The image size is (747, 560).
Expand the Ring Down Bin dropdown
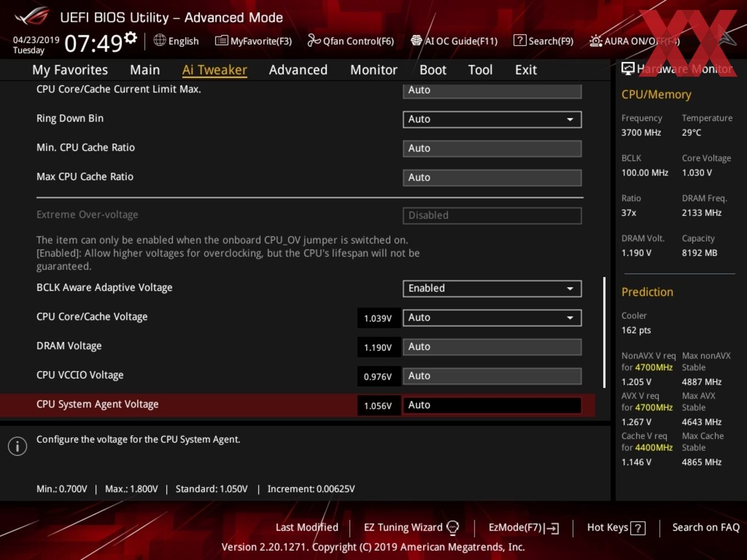click(492, 119)
